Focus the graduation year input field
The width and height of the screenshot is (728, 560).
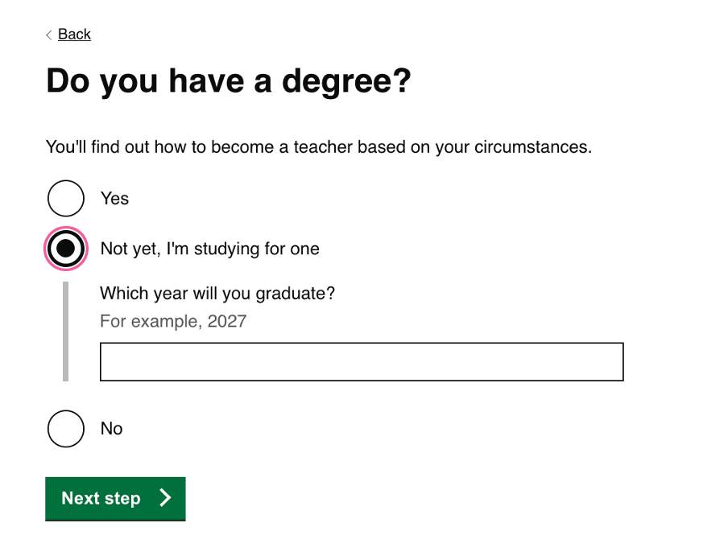tap(362, 362)
